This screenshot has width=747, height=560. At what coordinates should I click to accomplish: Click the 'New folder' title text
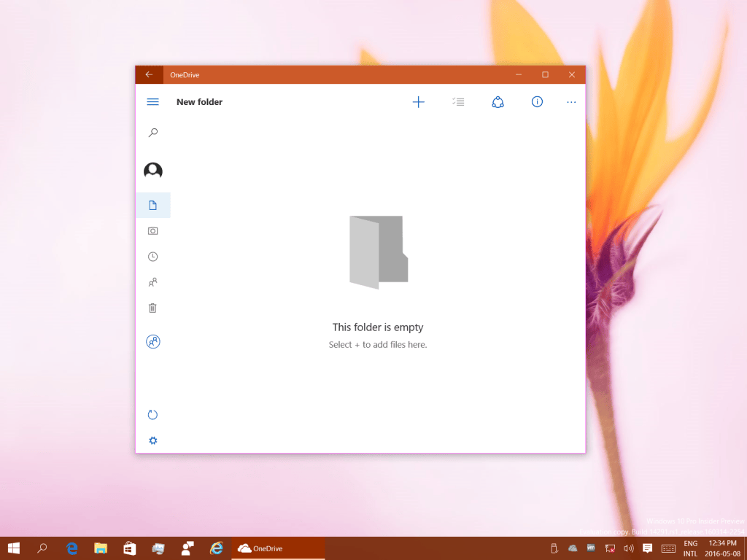tap(200, 102)
